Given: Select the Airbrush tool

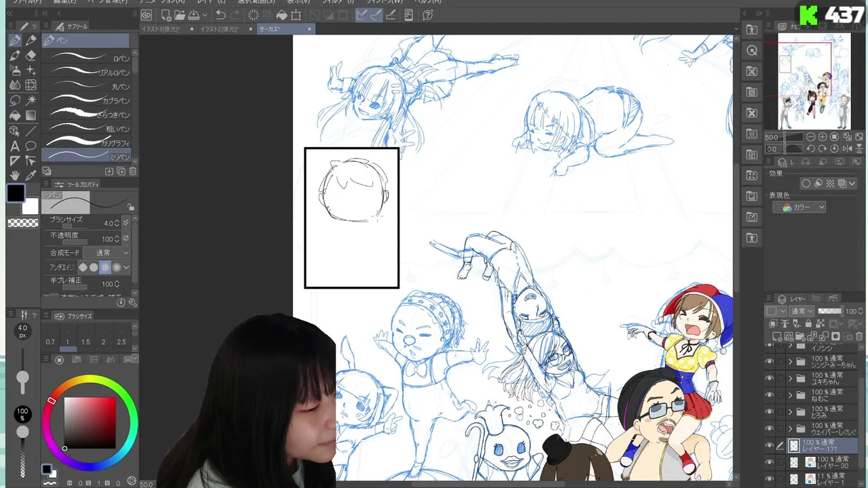Looking at the screenshot, I should [15, 70].
